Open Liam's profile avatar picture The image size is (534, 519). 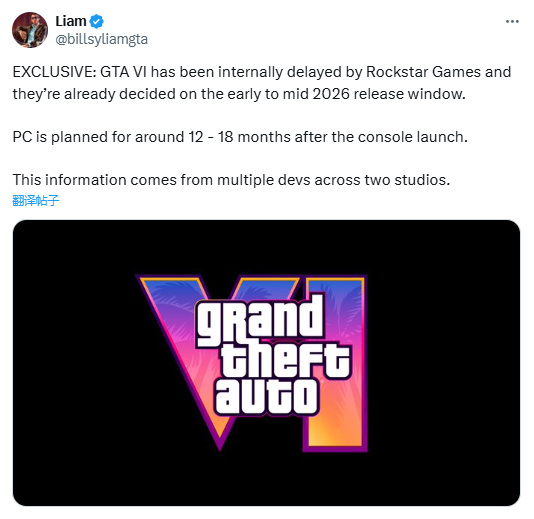pyautogui.click(x=30, y=30)
